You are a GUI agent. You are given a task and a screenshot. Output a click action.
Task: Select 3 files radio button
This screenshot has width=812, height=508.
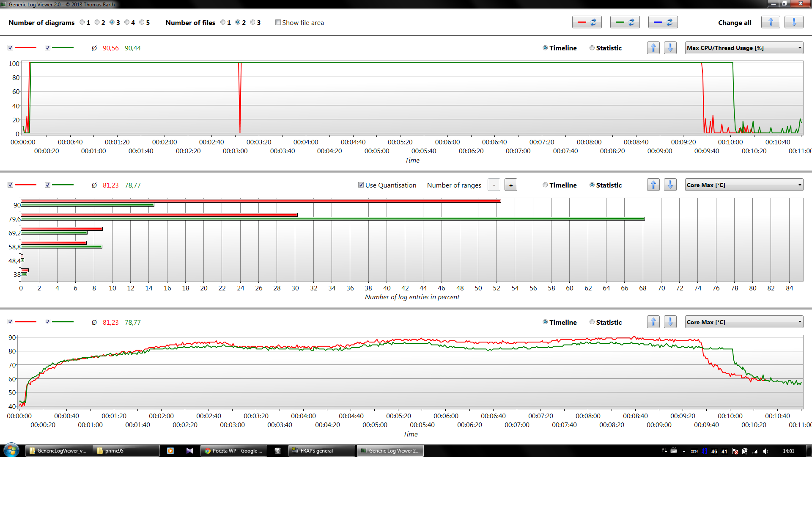click(253, 22)
